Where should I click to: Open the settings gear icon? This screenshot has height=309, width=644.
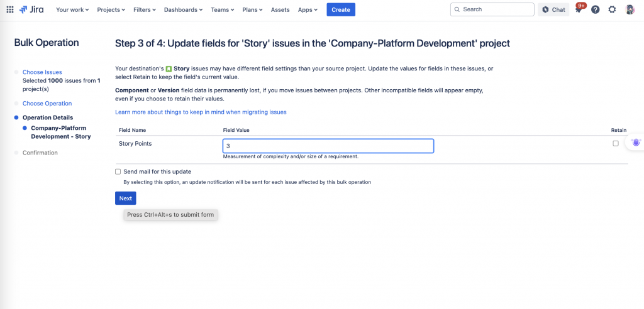coord(612,9)
